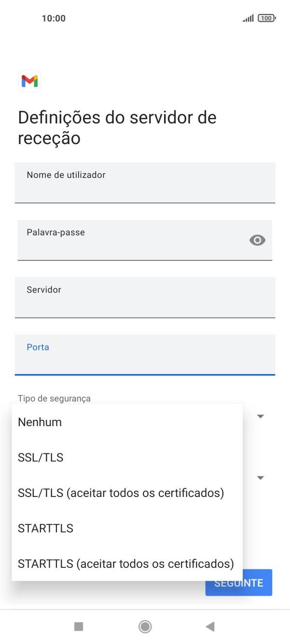The height and width of the screenshot is (644, 290).
Task: Select the STARTTLS security option
Action: coord(45,528)
